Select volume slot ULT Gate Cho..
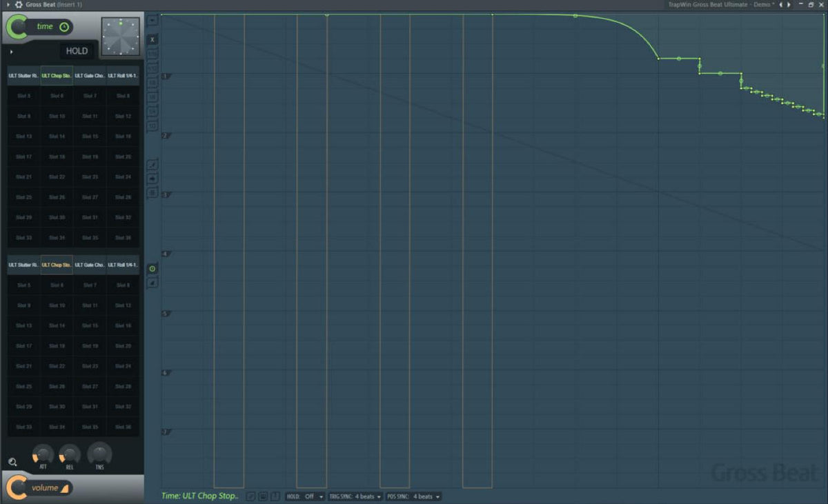The height and width of the screenshot is (504, 828). tap(90, 265)
